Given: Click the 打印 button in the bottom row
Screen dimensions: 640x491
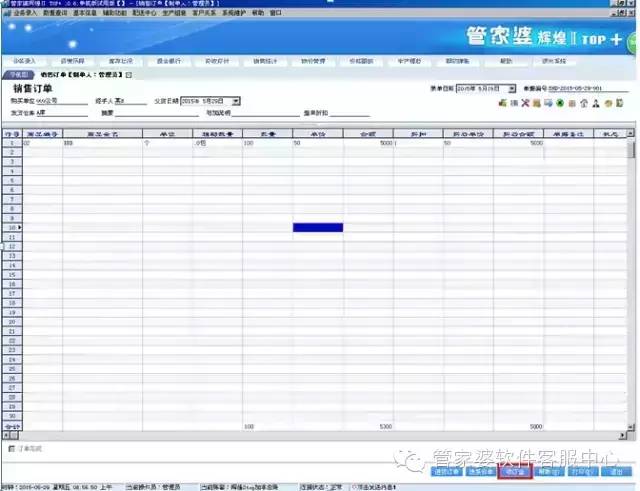Looking at the screenshot, I should (582, 472).
